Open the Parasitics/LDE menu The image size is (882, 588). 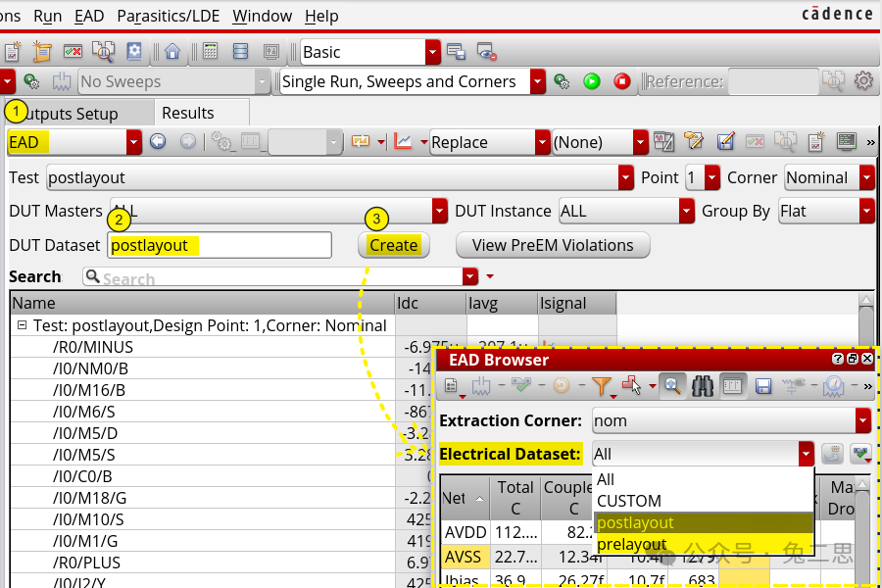tap(168, 16)
